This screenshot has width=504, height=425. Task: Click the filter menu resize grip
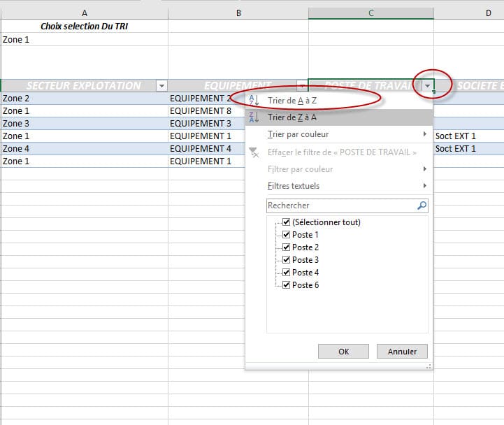pos(429,366)
